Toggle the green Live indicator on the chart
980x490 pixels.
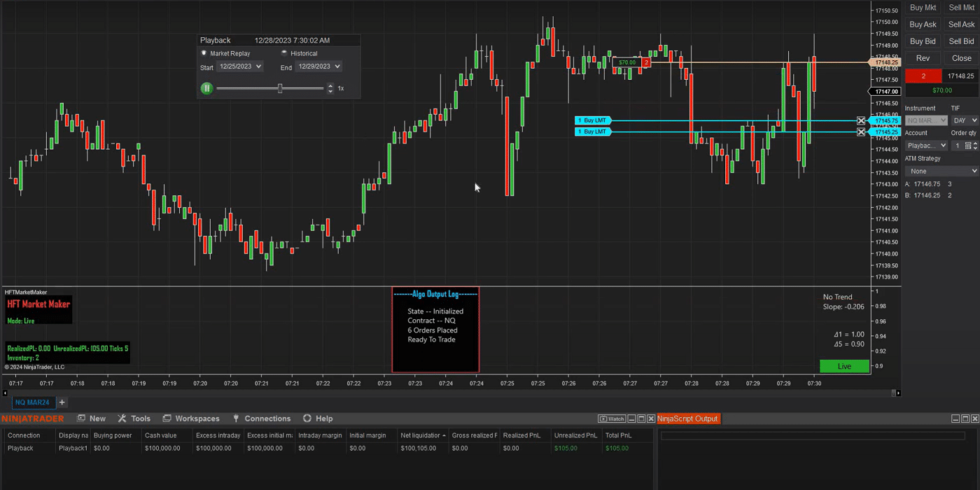coord(843,365)
